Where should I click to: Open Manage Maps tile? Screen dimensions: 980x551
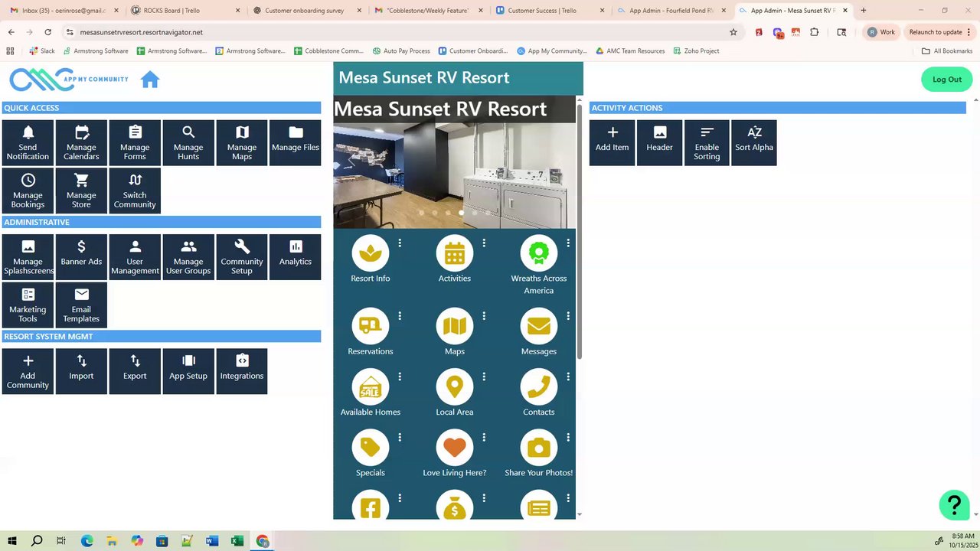[x=242, y=142]
